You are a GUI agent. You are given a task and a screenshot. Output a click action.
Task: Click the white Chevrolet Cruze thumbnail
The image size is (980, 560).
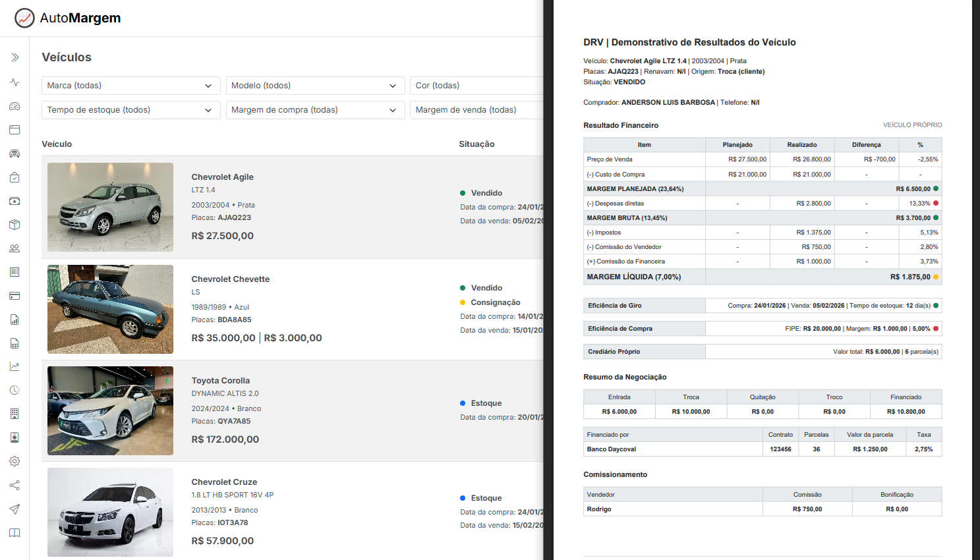click(x=110, y=512)
